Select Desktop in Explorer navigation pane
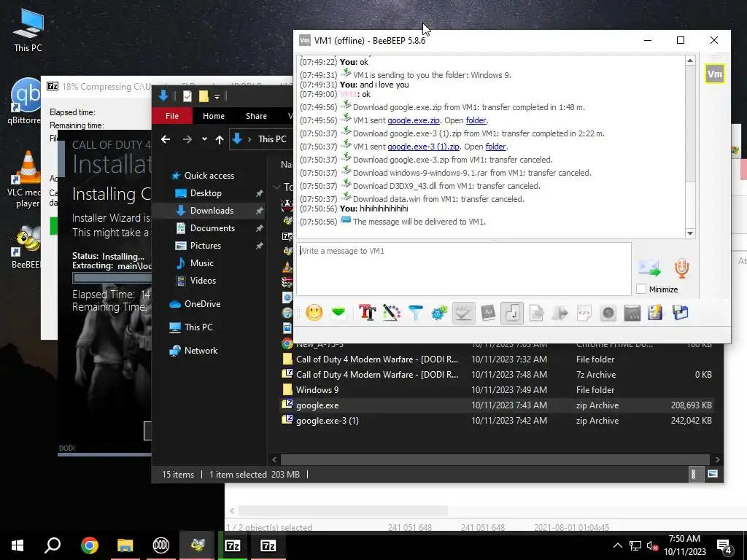The image size is (747, 560). 206,192
